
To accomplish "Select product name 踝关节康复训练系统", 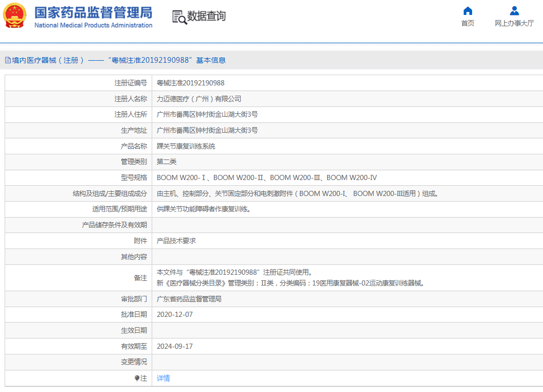I will pos(186,146).
